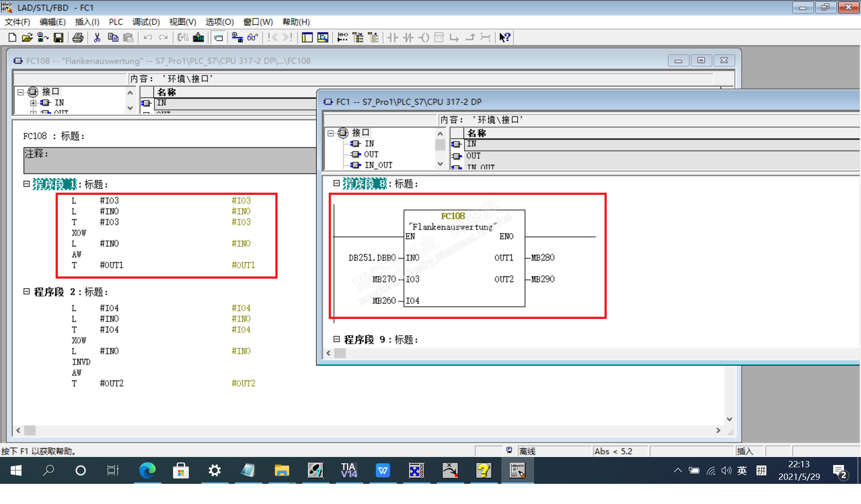Click the FC1 horizontal scrollbar thumb
861x504 pixels.
pos(340,353)
